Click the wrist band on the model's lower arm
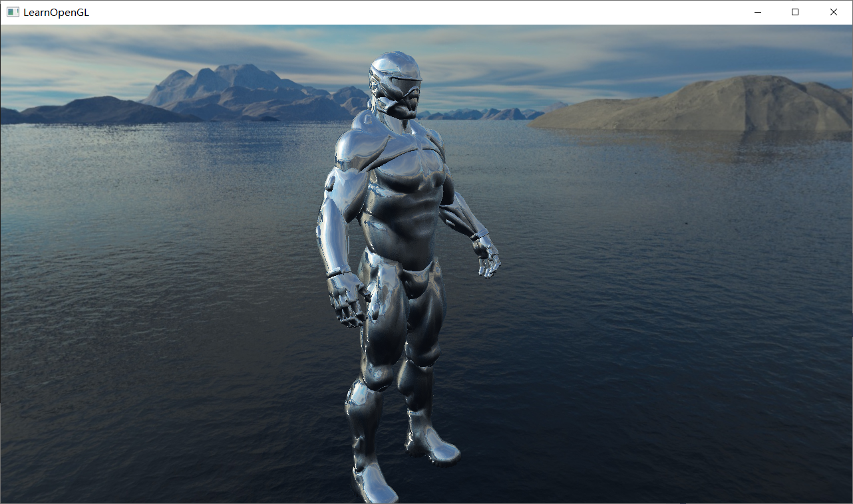Viewport: 853px width, 504px height. 338,272
